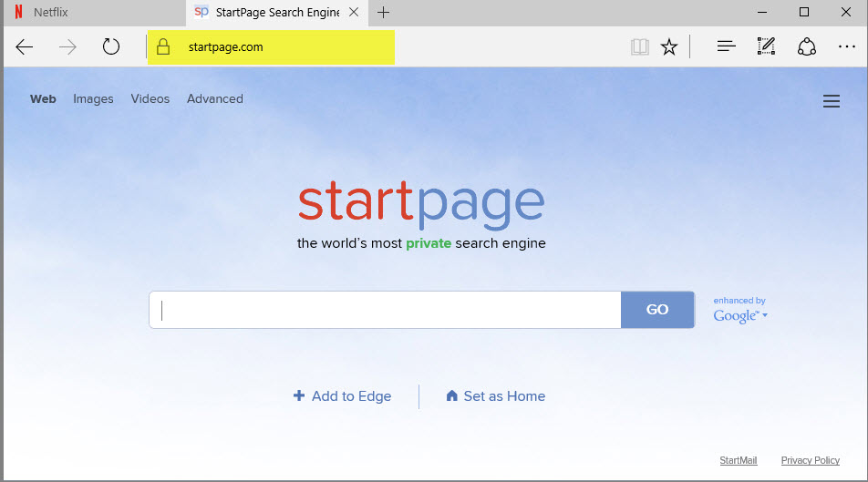This screenshot has height=482, width=868.
Task: Open a new tab with plus button
Action: coord(384,13)
